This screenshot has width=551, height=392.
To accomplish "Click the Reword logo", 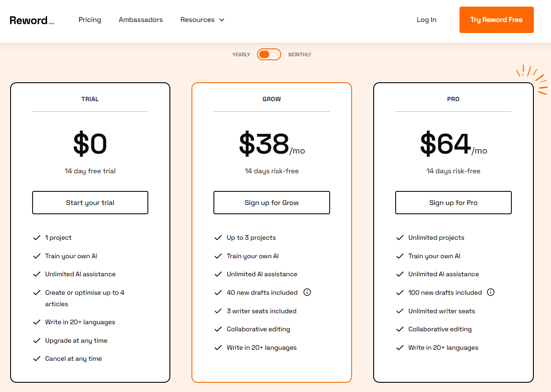I will [32, 20].
